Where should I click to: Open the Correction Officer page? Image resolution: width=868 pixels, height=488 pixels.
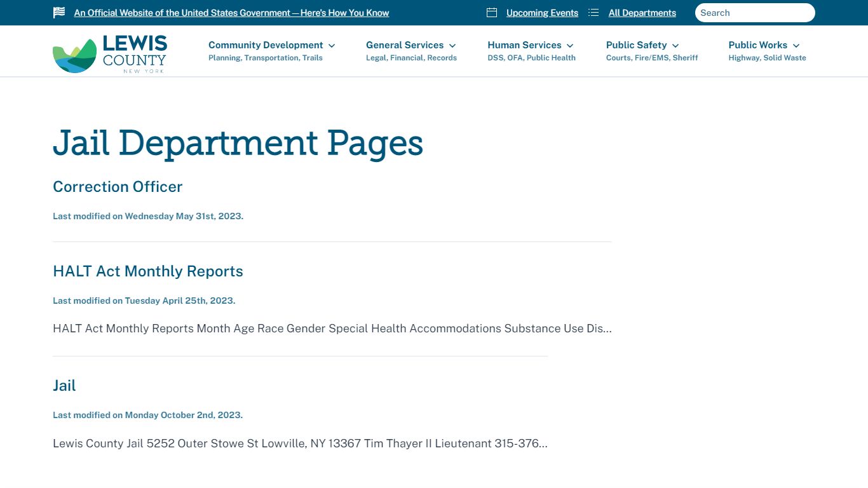[118, 187]
